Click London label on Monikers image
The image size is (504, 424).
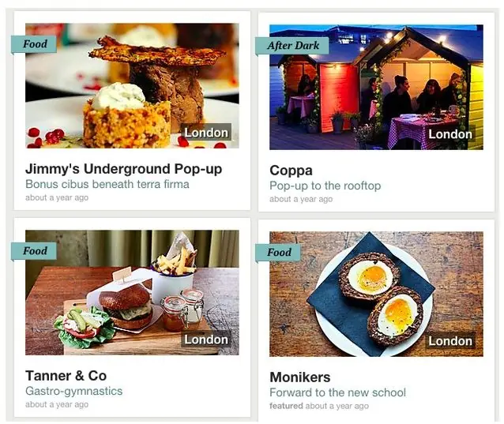click(x=450, y=341)
